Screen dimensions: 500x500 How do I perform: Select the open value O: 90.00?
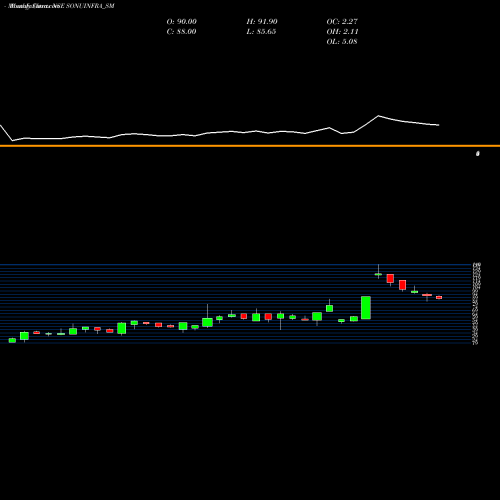pos(181,22)
